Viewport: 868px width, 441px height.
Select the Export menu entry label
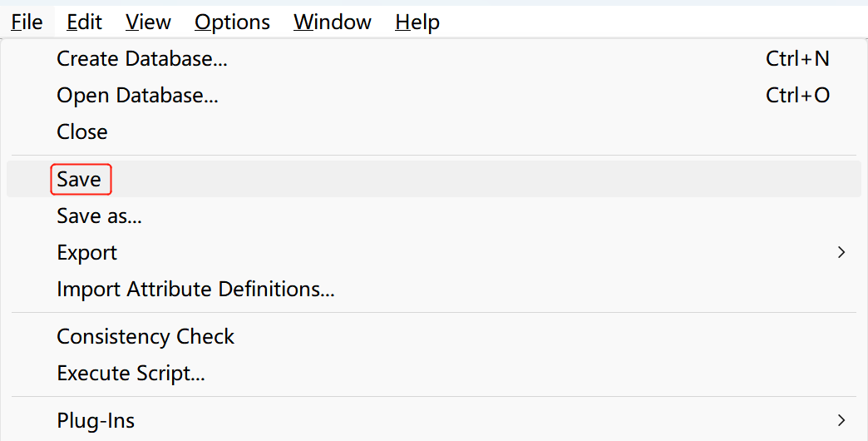pos(87,253)
